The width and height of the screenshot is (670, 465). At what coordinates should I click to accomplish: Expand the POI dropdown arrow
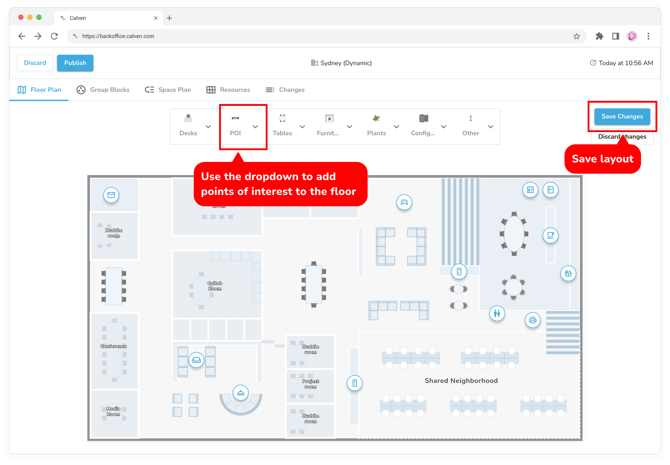[x=255, y=127]
